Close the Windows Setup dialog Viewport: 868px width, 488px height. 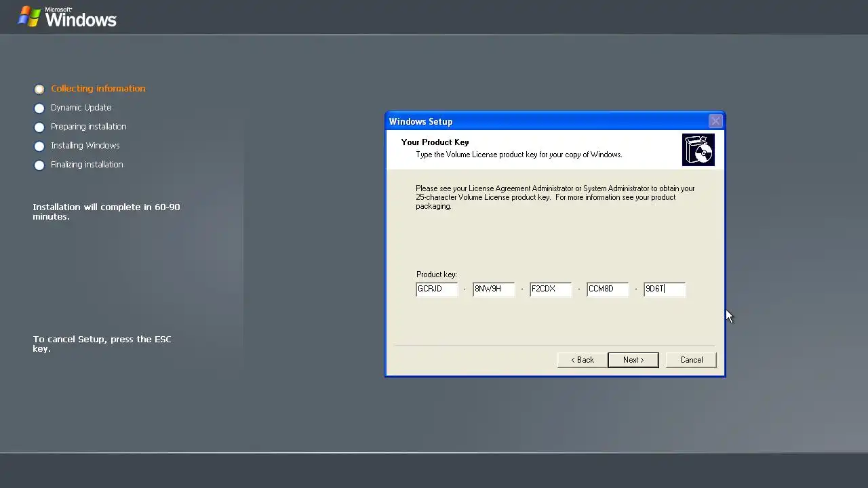coord(715,121)
